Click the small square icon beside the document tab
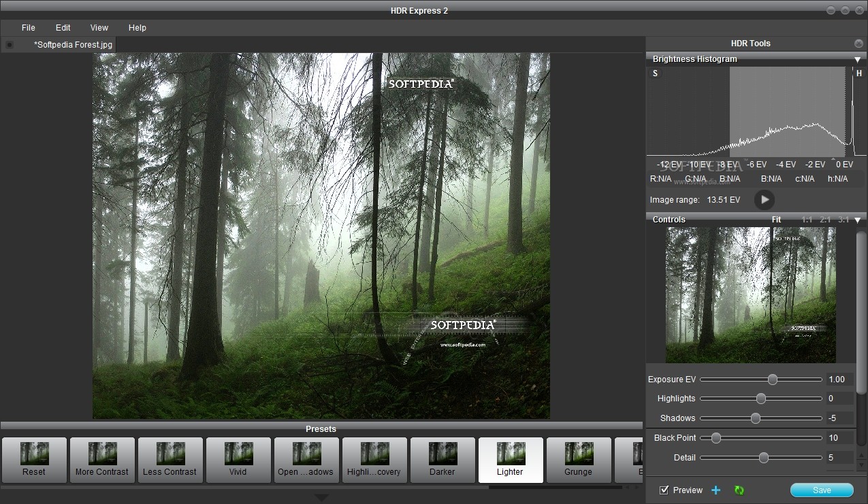The height and width of the screenshot is (504, 868). pos(10,45)
